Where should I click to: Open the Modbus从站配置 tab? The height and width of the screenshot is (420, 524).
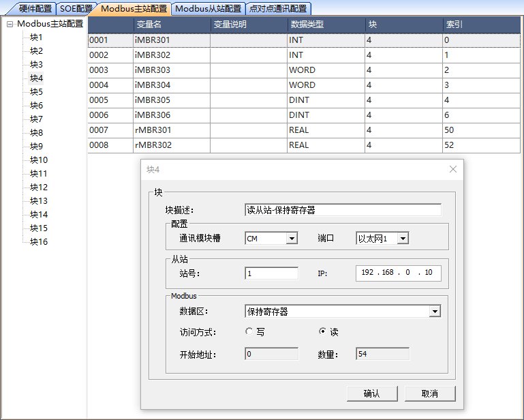(208, 9)
